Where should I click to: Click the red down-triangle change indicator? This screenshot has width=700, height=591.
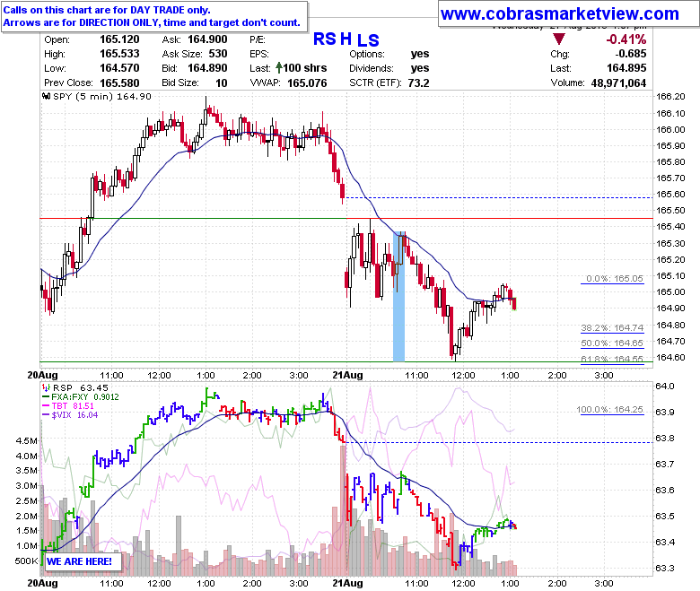(x=559, y=39)
